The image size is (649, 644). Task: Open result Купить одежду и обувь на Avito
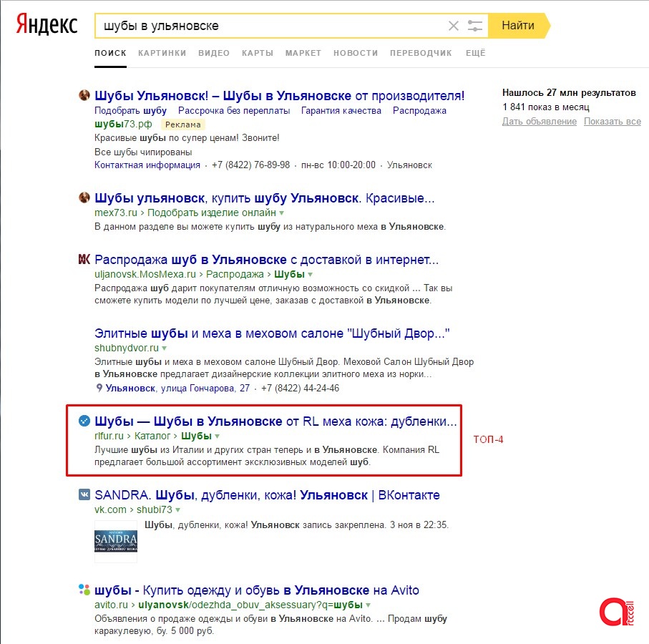[x=257, y=590]
